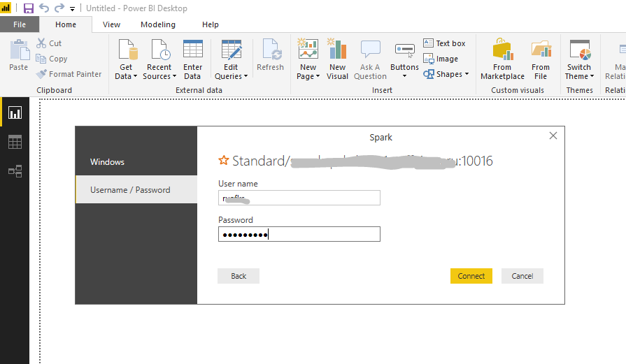Open the Model relationships view in sidebar
The height and width of the screenshot is (364, 626).
[x=15, y=171]
